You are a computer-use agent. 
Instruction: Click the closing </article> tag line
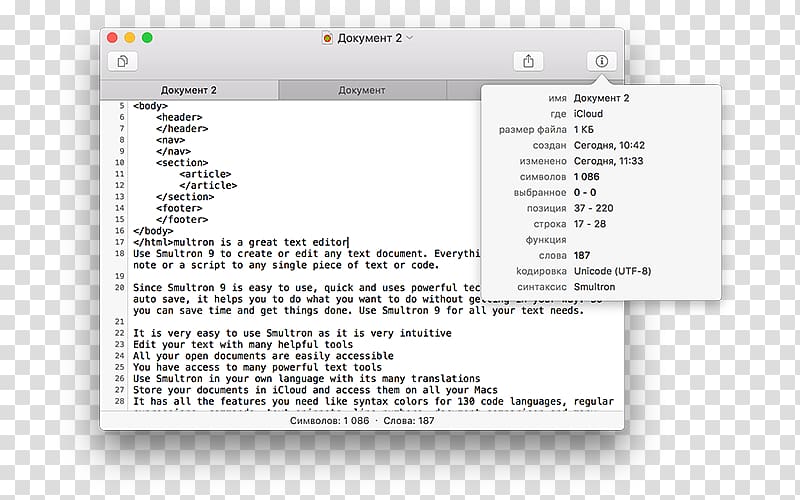208,186
